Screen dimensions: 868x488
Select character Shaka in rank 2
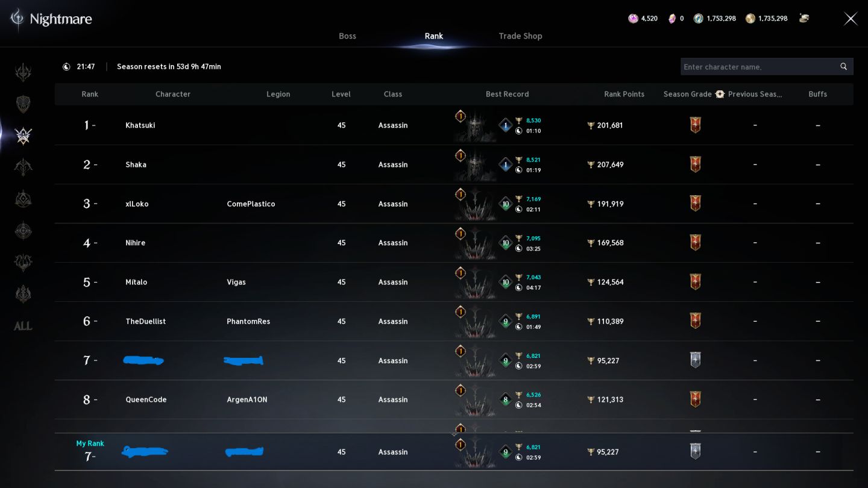136,164
